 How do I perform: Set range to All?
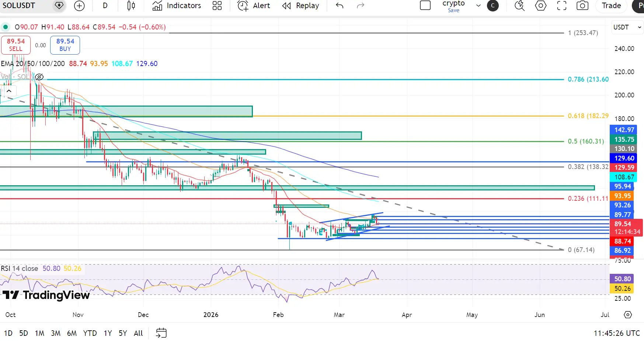coord(138,333)
